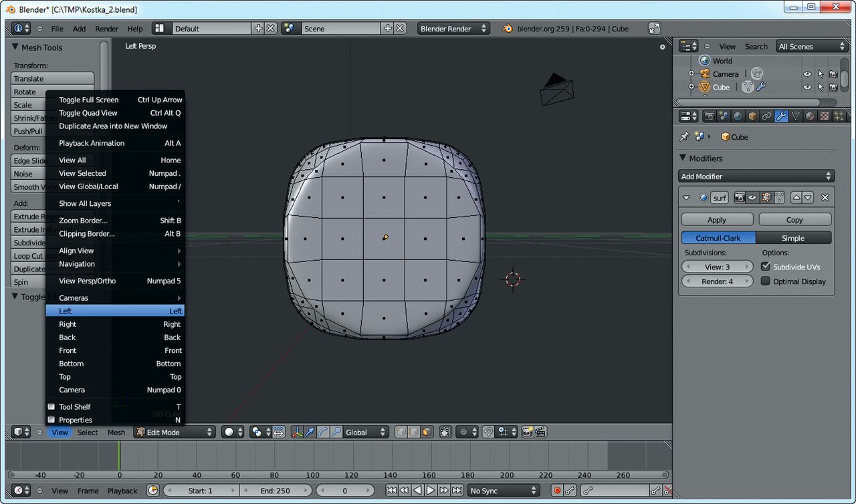Toggle Subdivide UVs checkbox
Image resolution: width=856 pixels, height=504 pixels.
point(766,267)
